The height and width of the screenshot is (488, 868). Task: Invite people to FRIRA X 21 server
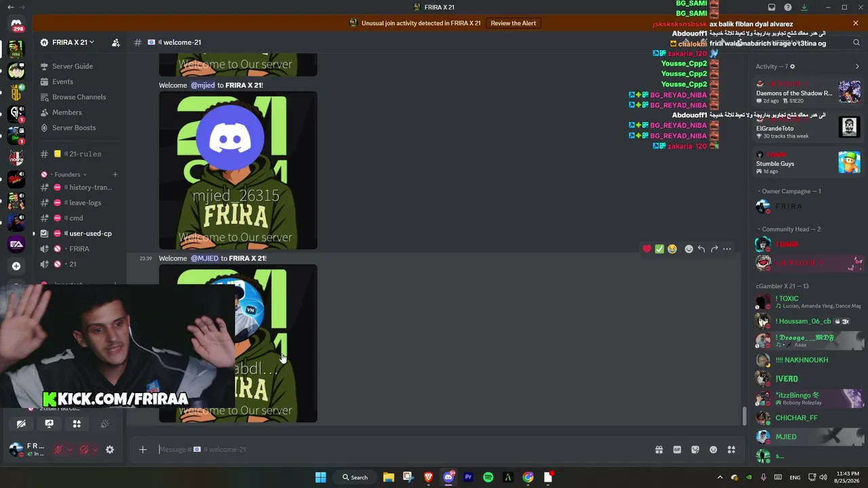[x=116, y=42]
